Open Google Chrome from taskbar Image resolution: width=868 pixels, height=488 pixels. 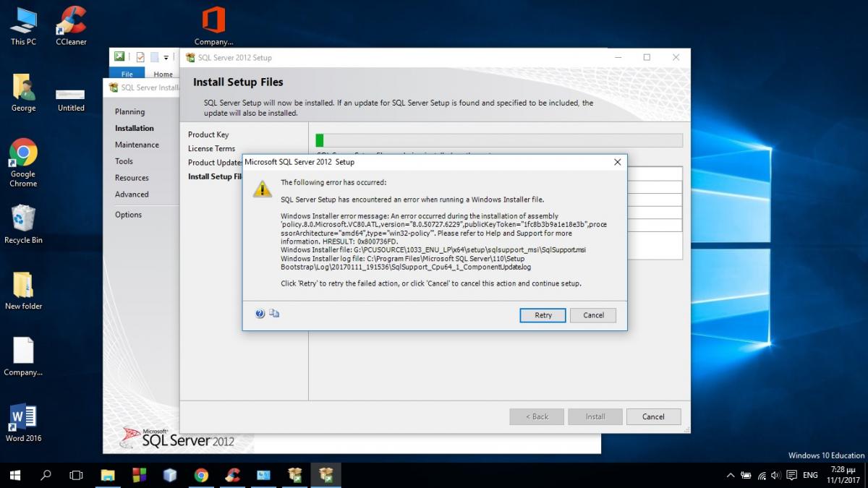click(201, 475)
